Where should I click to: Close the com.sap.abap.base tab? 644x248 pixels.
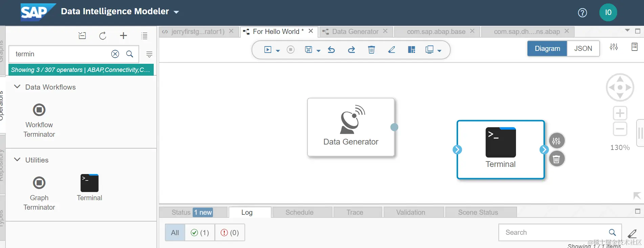(x=472, y=31)
